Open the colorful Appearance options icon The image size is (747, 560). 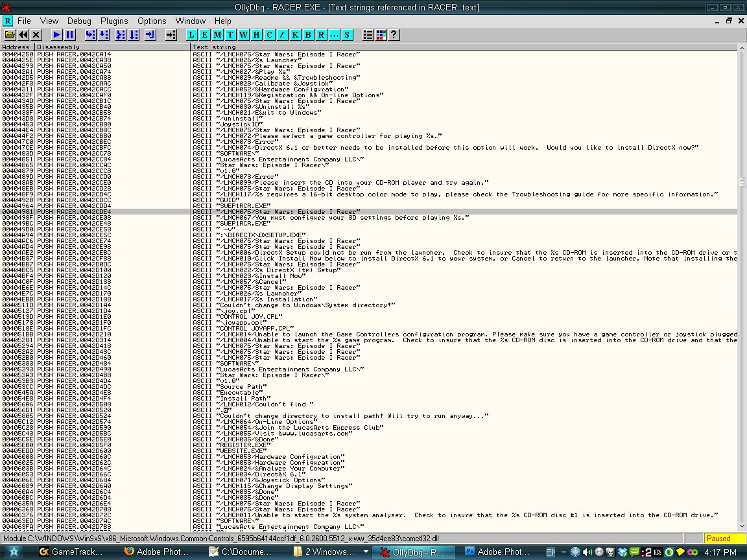click(x=381, y=35)
